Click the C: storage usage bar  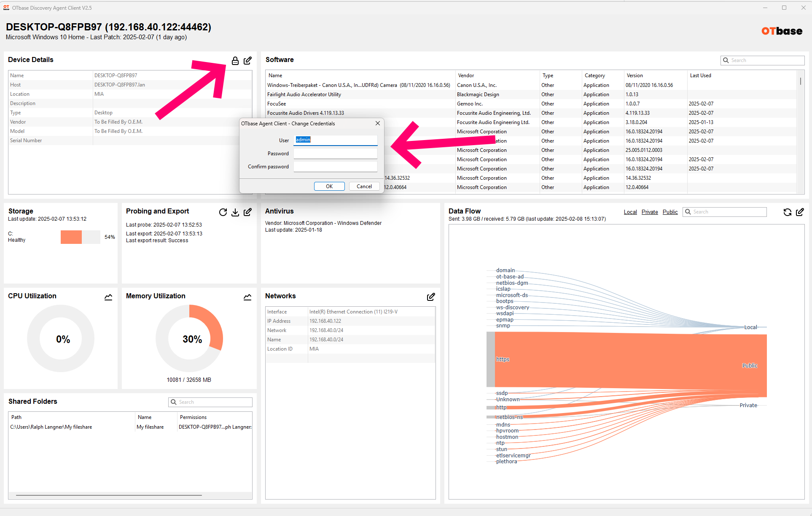point(81,237)
